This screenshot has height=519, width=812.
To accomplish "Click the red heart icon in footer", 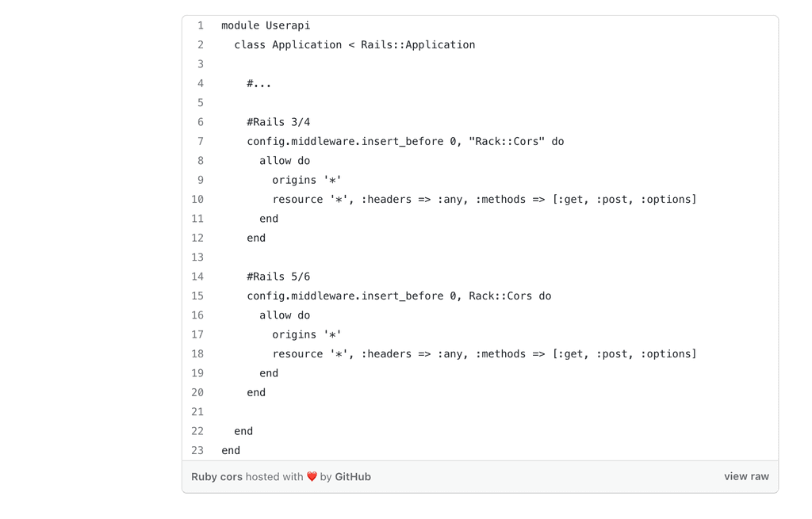I will 312,477.
